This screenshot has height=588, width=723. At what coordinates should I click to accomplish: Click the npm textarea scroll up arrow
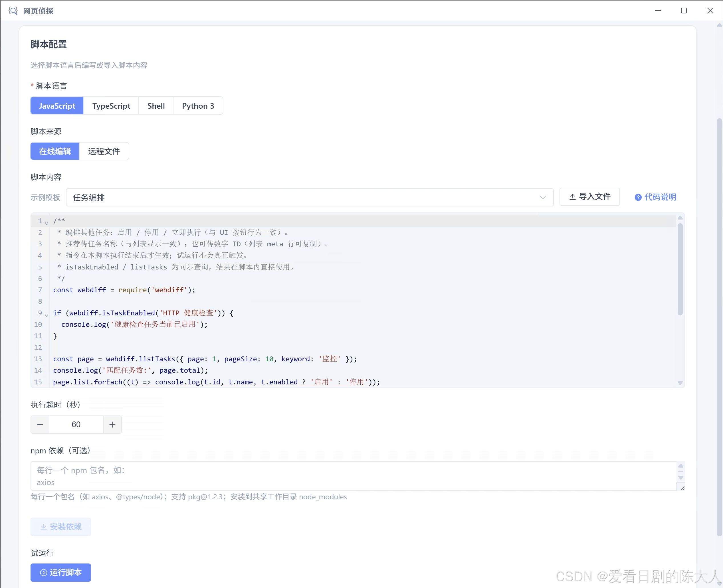pyautogui.click(x=681, y=466)
